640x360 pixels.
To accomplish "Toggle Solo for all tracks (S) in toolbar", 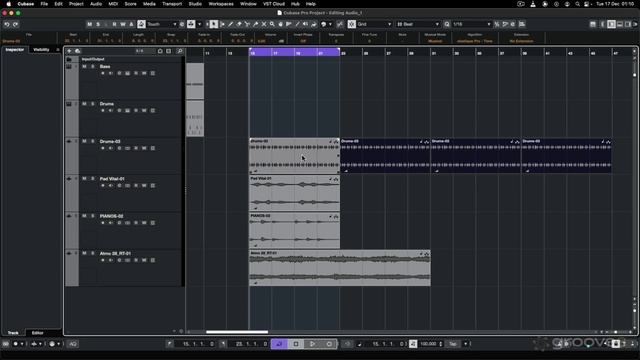I will pyautogui.click(x=98, y=24).
